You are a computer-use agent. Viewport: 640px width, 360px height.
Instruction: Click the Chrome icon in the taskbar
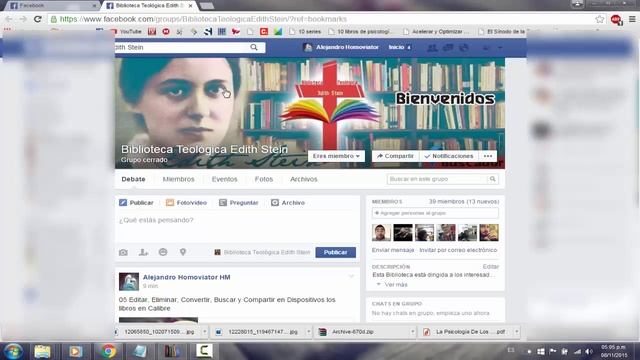point(108,351)
